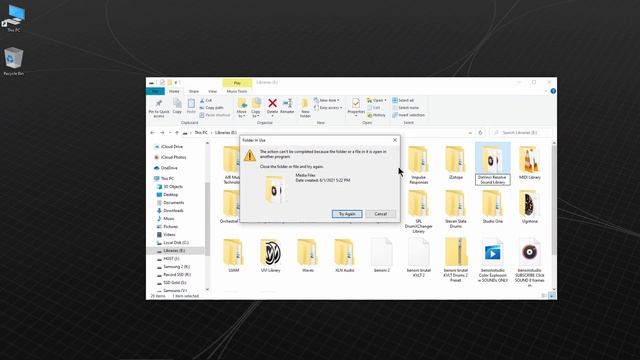Open the recent locations dropdown arrow

170,133
